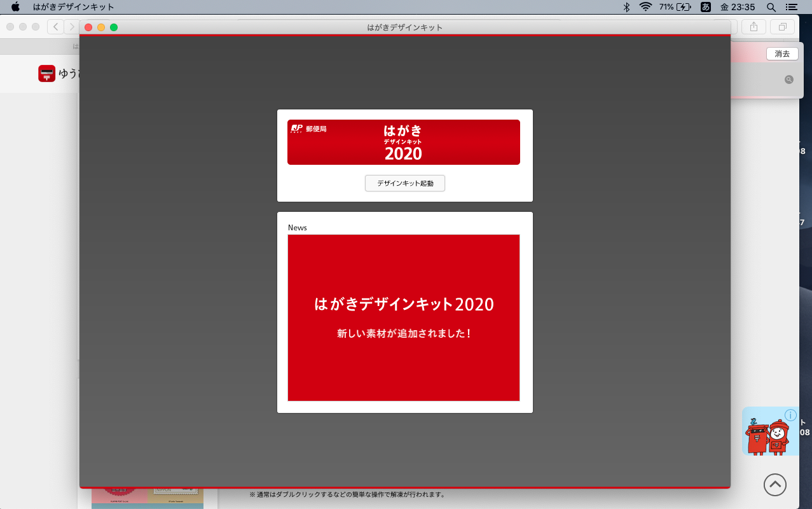This screenshot has height=509, width=812.
Task: Open the Bluetooth status icon
Action: [626, 7]
